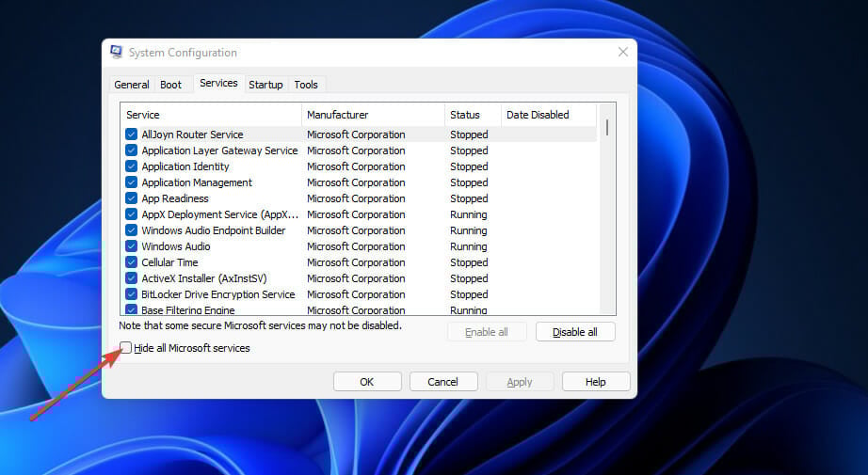868x475 pixels.
Task: Uncheck ActiveX Installer (AxInstSV) checkbox
Action: point(131,278)
